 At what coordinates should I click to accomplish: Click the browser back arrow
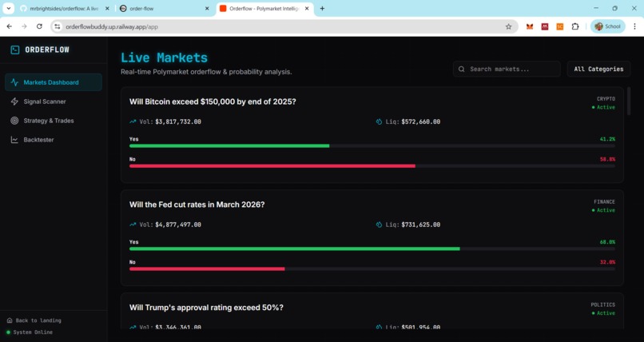point(10,26)
